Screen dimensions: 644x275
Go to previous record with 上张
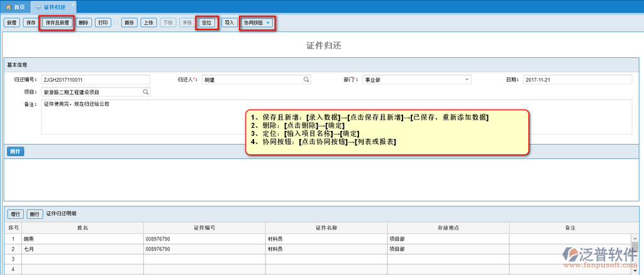click(148, 23)
